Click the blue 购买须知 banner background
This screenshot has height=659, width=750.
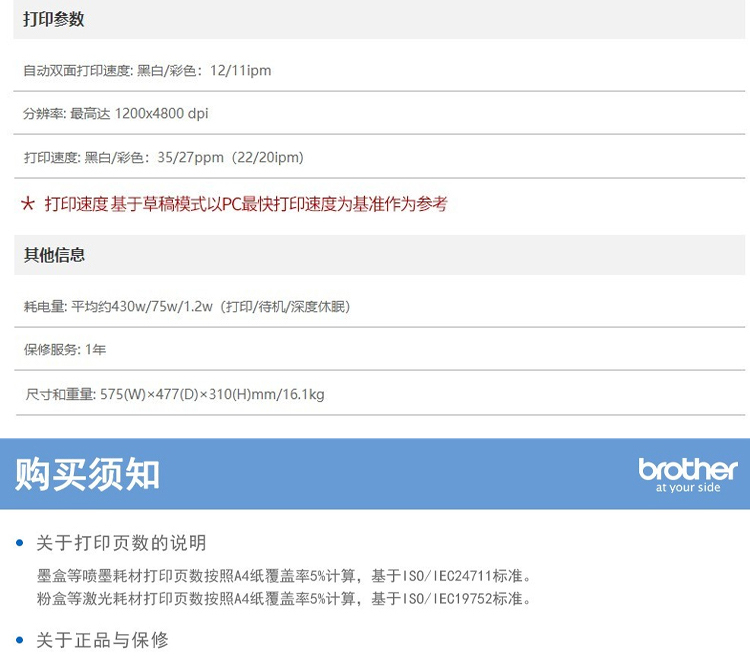click(375, 473)
